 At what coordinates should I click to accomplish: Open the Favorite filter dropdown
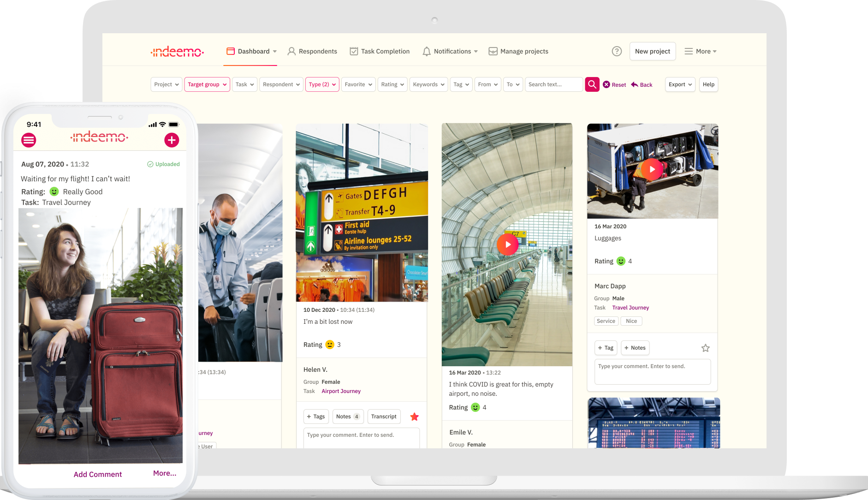(x=359, y=84)
